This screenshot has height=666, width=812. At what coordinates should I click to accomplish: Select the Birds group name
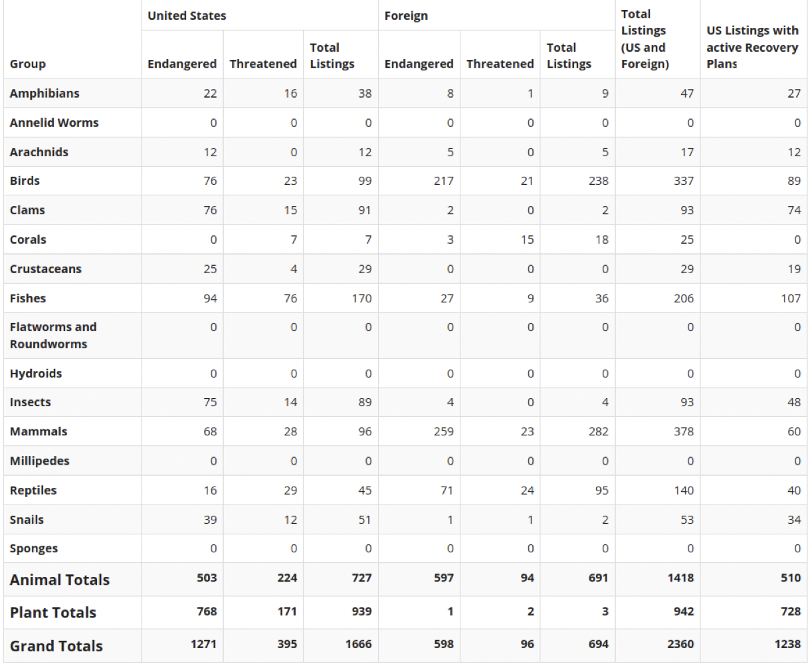tap(25, 181)
